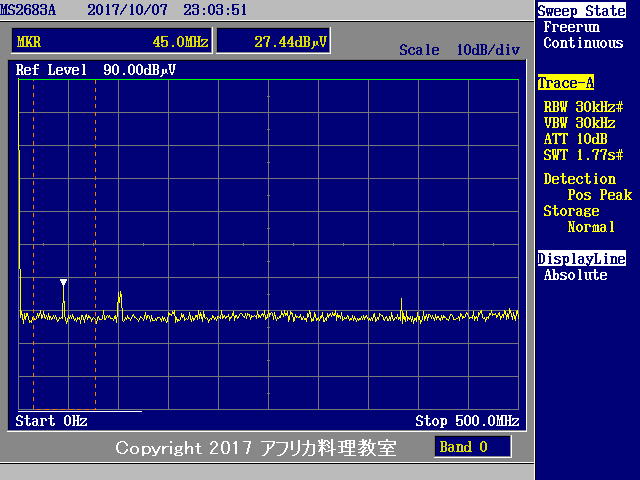This screenshot has height=480, width=640.
Task: Click the Detection label
Action: click(x=580, y=179)
